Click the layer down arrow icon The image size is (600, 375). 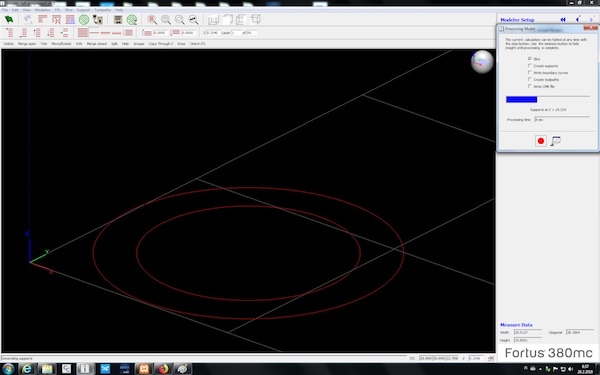coord(51,33)
